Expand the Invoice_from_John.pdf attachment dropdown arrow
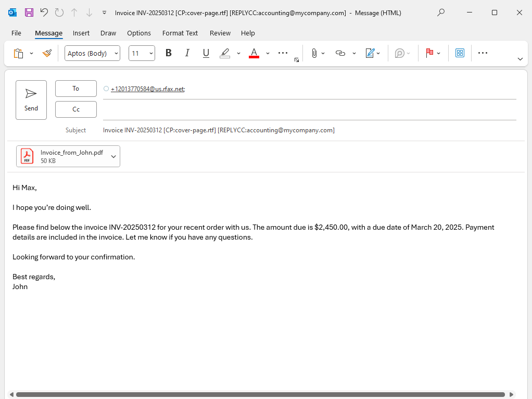Screen dimensions: 532x399 click(113, 157)
